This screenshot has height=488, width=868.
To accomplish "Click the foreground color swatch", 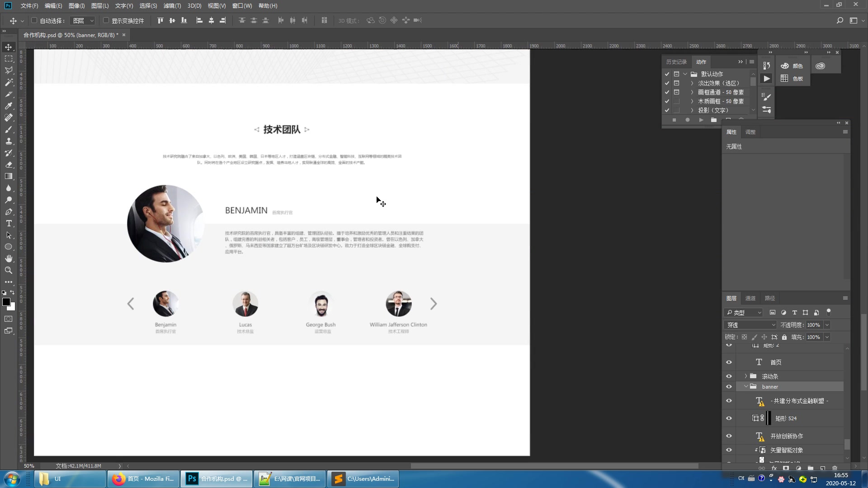I will (7, 303).
